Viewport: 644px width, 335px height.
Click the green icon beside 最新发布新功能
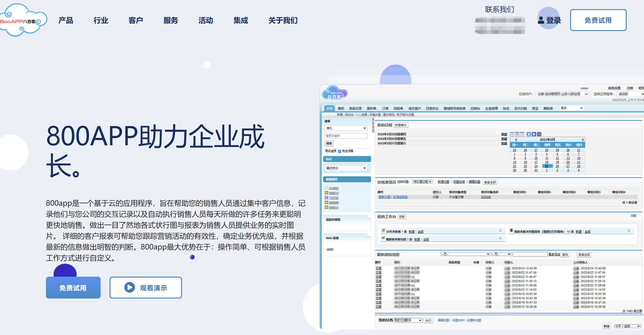tap(383, 238)
